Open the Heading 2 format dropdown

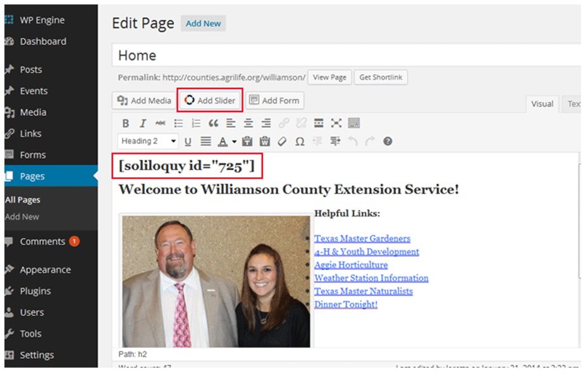tap(148, 141)
